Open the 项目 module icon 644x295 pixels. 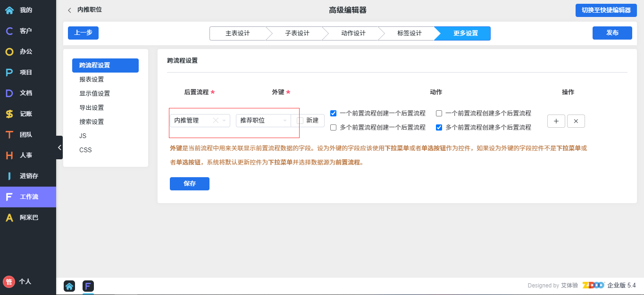pos(9,73)
